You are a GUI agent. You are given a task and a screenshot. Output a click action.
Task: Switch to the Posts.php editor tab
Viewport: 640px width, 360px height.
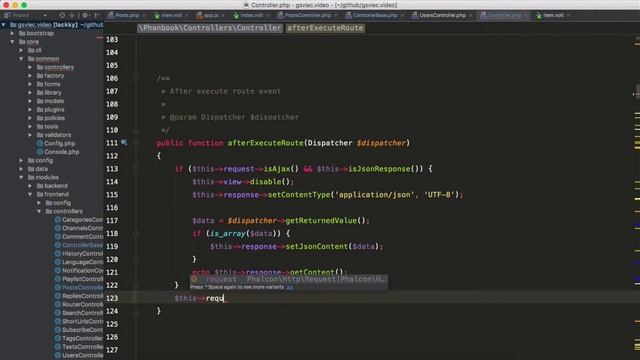tap(127, 15)
